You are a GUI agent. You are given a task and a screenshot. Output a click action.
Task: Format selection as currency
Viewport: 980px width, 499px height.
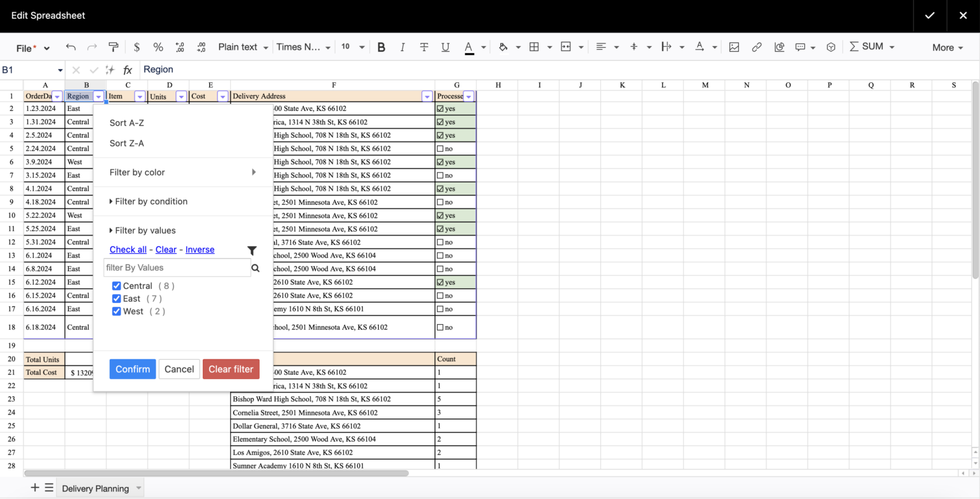point(137,47)
